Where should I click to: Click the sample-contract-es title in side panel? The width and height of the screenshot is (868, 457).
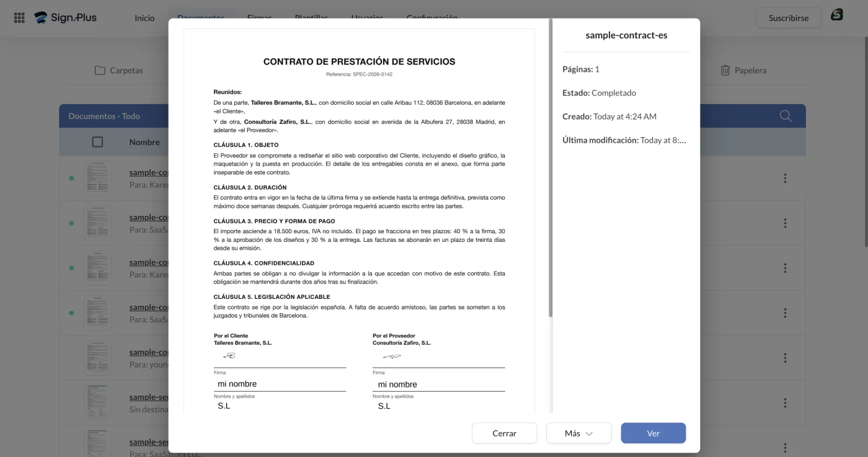626,35
